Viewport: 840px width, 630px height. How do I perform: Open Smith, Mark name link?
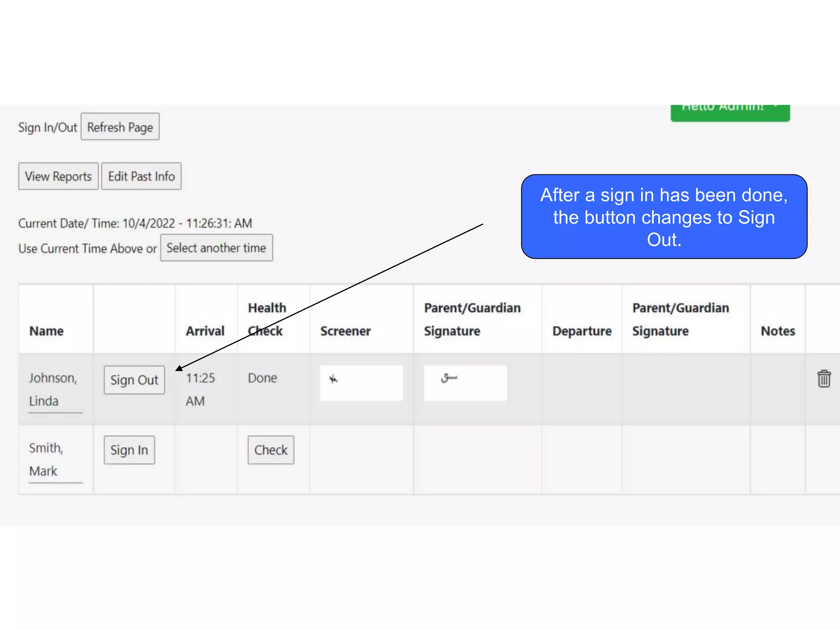(46, 459)
